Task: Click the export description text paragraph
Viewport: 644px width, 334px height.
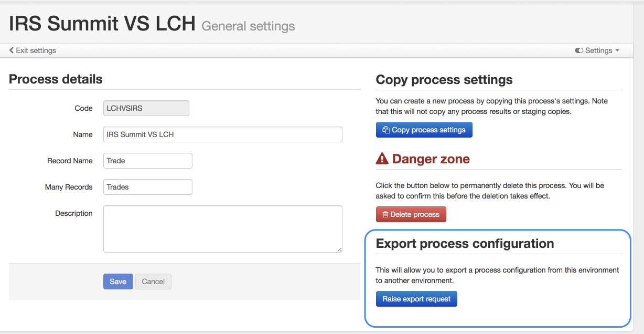Action: pos(498,275)
